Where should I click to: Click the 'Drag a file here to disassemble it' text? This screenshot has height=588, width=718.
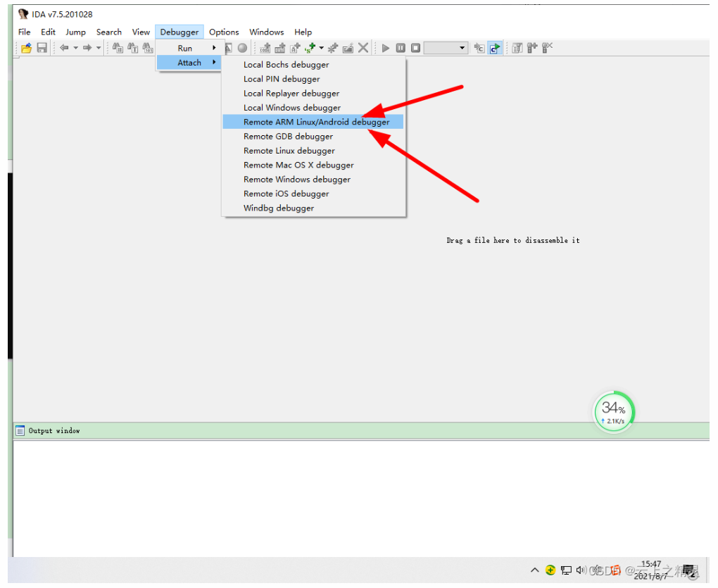[513, 240]
